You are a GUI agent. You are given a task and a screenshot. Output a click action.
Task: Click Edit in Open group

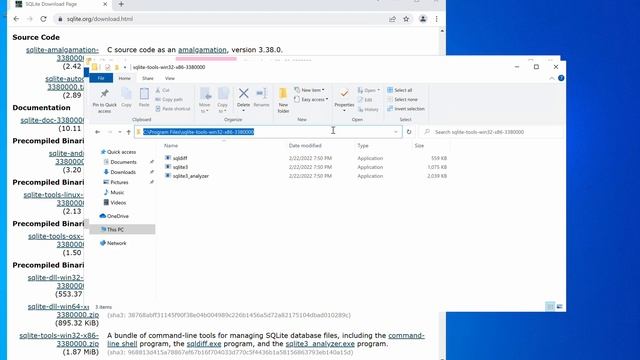click(365, 100)
